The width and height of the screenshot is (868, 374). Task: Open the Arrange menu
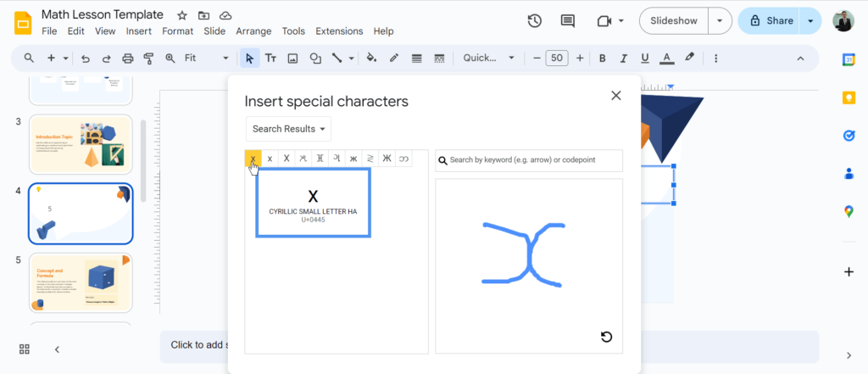coord(254,31)
